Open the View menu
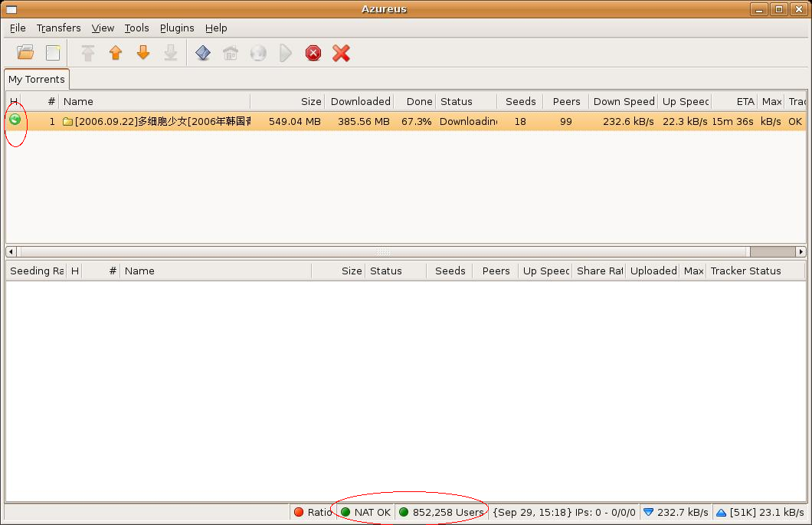812x525 pixels. tap(103, 28)
